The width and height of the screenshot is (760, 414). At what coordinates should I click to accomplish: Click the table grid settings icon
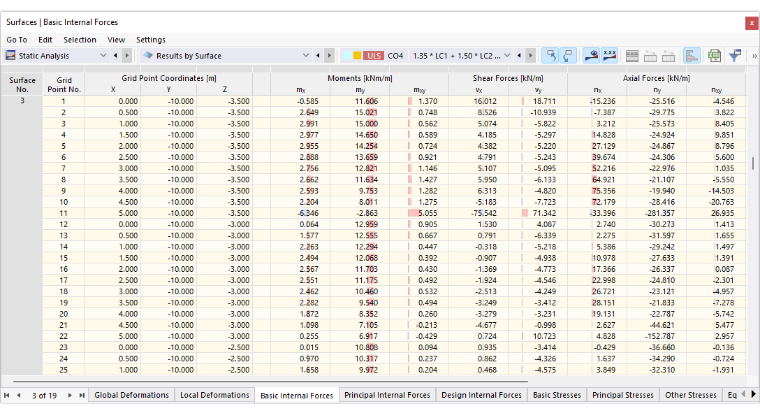pos(632,56)
